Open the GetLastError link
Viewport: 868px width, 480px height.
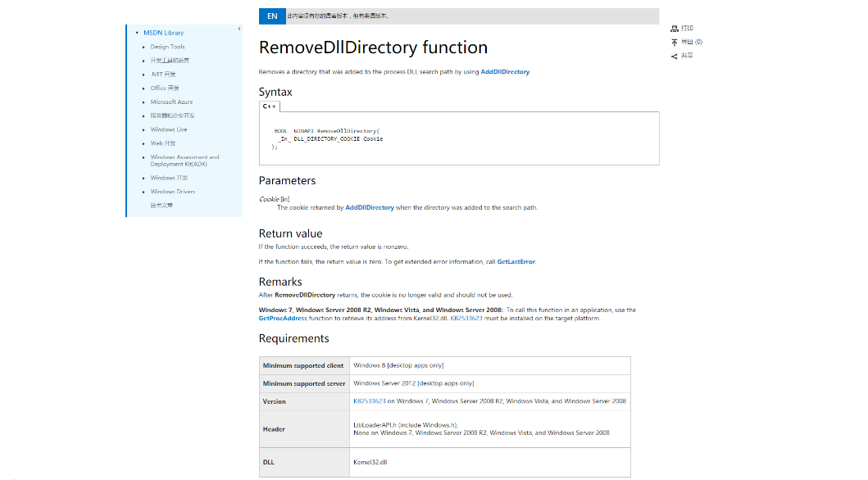(x=516, y=261)
